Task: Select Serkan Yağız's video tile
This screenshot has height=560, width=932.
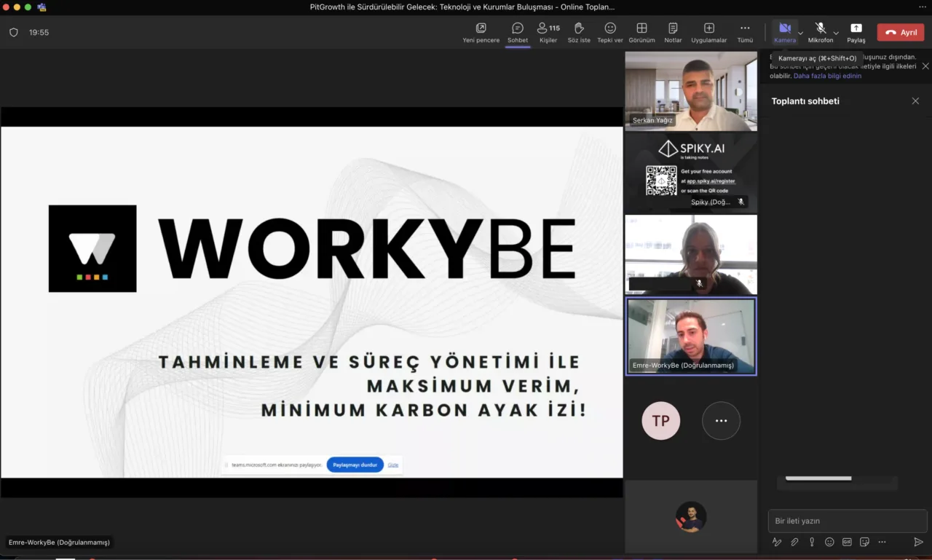Action: point(691,91)
